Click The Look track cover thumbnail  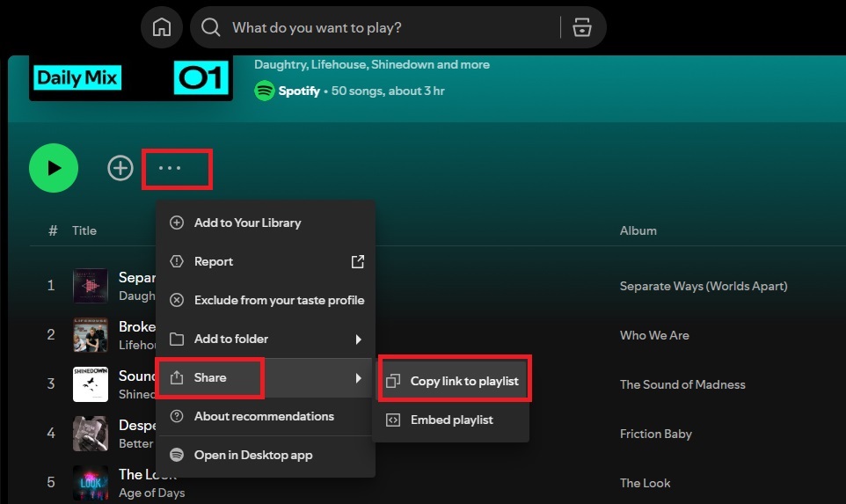(90, 483)
